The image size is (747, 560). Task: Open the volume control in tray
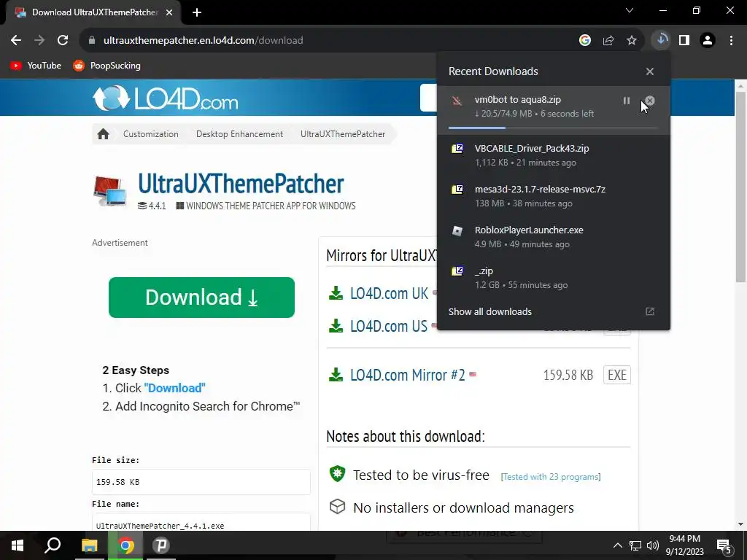point(653,545)
